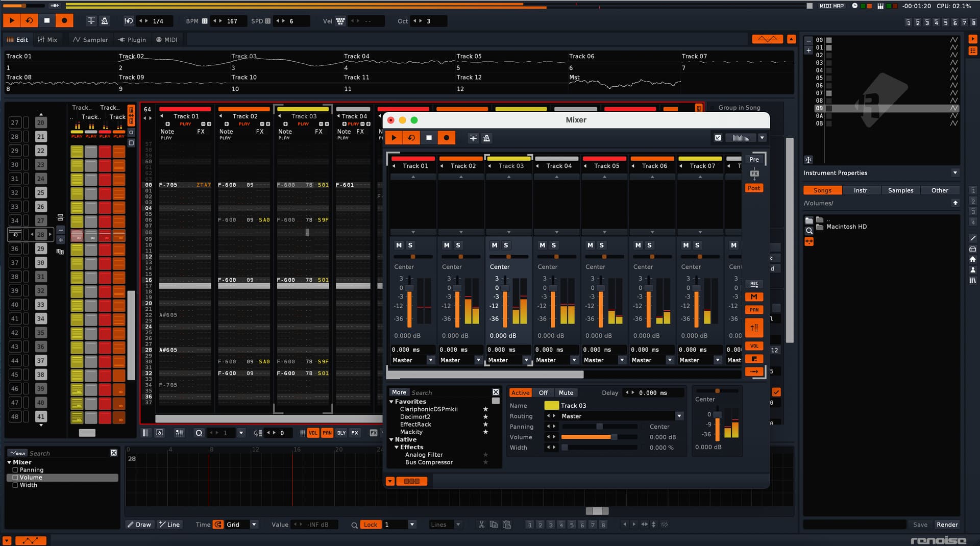Image resolution: width=980 pixels, height=546 pixels.
Task: Click the cut scissors icon in automation toolbar
Action: click(x=481, y=525)
